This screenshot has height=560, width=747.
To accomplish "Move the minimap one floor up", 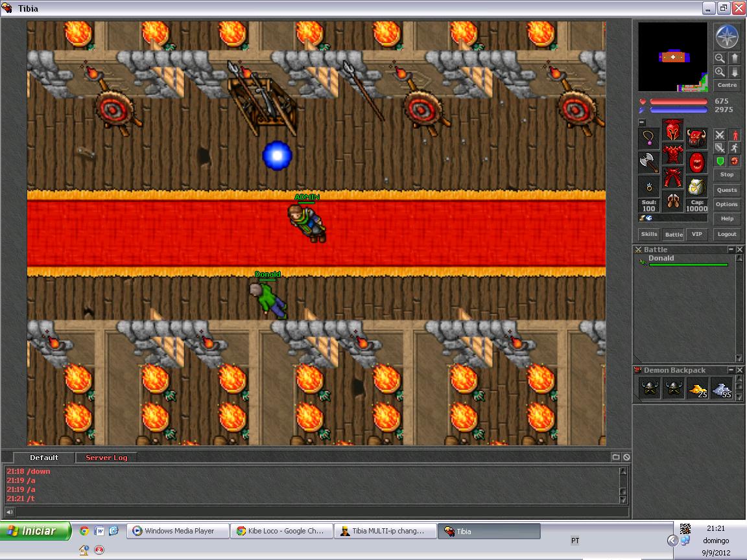I will (x=734, y=58).
